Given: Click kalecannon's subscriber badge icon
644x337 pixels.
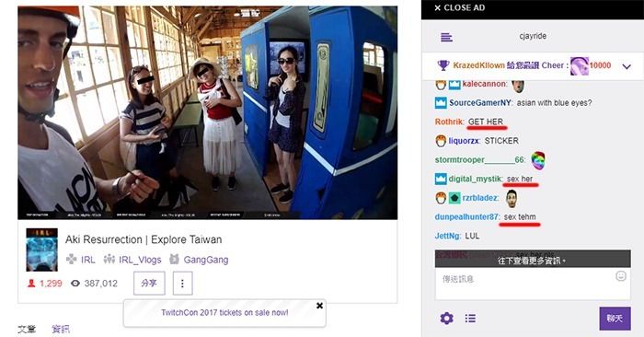Looking at the screenshot, I should pyautogui.click(x=441, y=85).
